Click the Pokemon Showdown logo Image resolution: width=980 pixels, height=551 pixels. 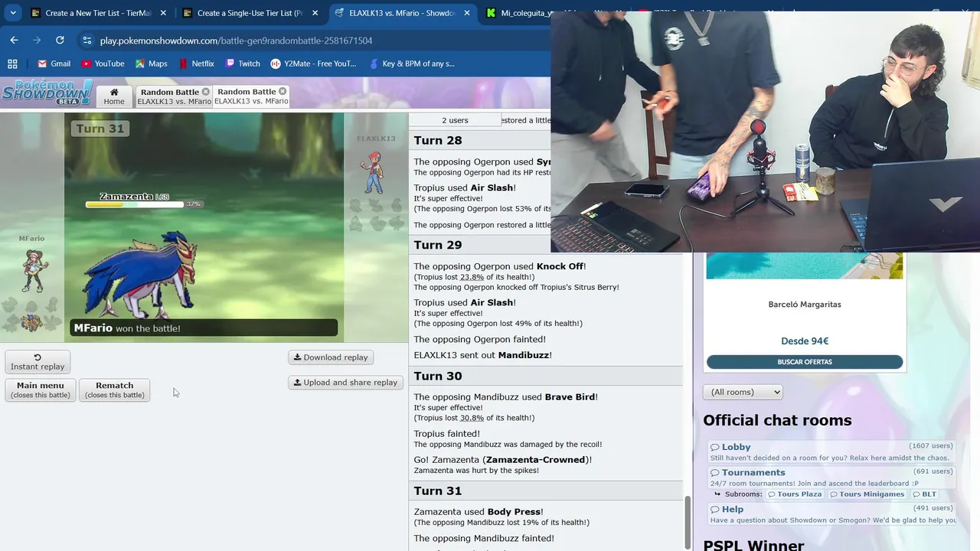[47, 93]
